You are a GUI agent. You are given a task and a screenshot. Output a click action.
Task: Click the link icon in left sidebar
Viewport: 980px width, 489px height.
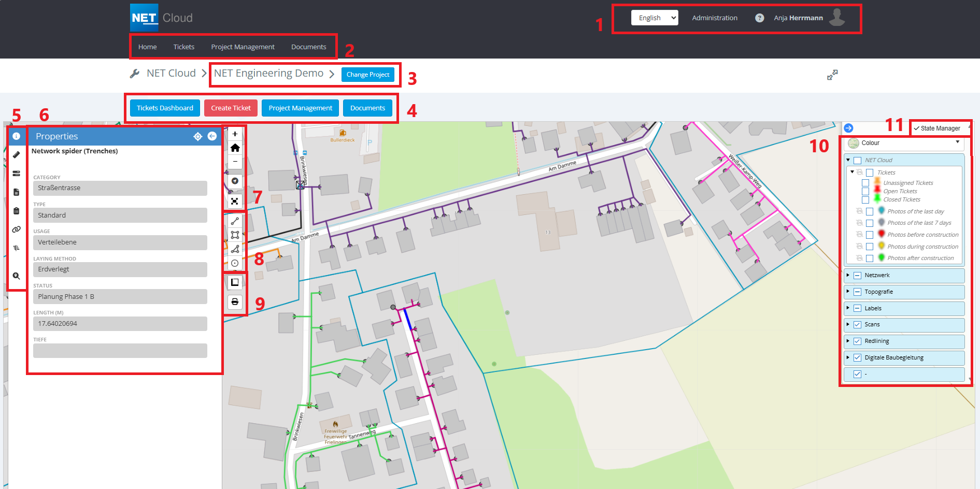pos(17,229)
